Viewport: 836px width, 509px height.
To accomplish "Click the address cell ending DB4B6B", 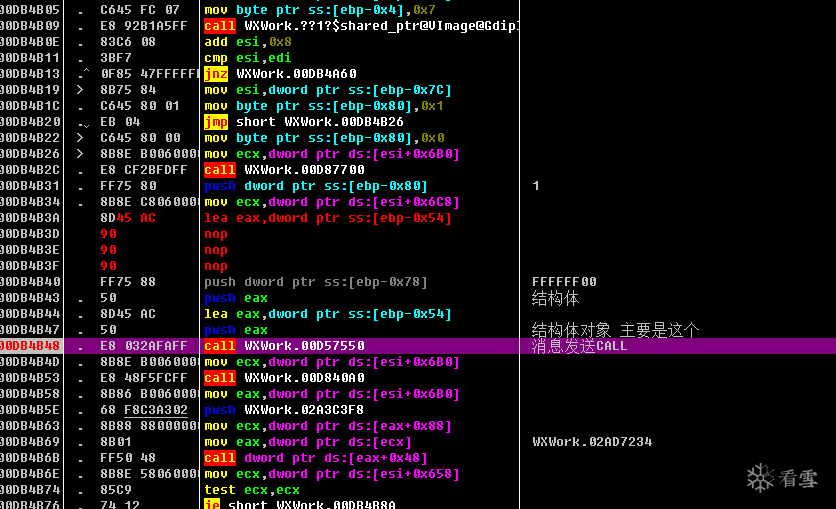I will 30,458.
